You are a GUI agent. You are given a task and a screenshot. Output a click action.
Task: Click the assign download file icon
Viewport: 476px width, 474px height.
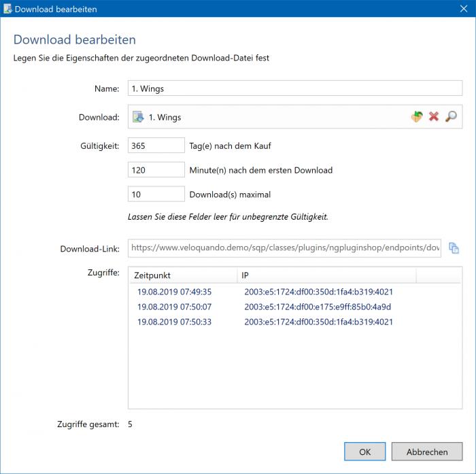pyautogui.click(x=417, y=117)
